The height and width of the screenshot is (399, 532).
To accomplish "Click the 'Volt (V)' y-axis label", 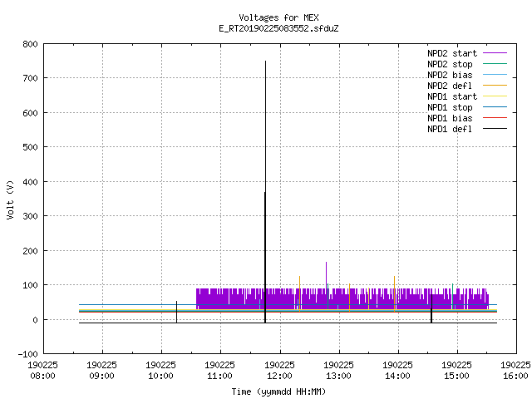I will click(x=10, y=199).
